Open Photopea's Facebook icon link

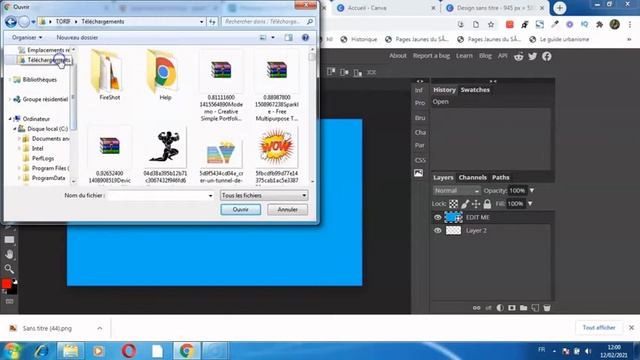[x=547, y=56]
